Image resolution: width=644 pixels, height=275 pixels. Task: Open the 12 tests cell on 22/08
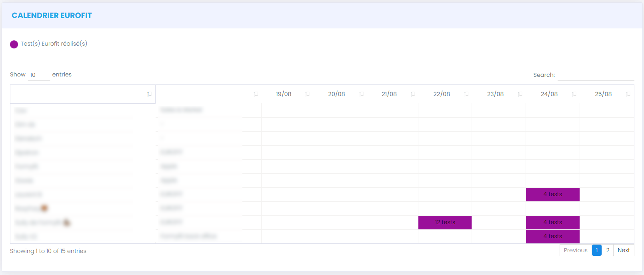pyautogui.click(x=445, y=223)
